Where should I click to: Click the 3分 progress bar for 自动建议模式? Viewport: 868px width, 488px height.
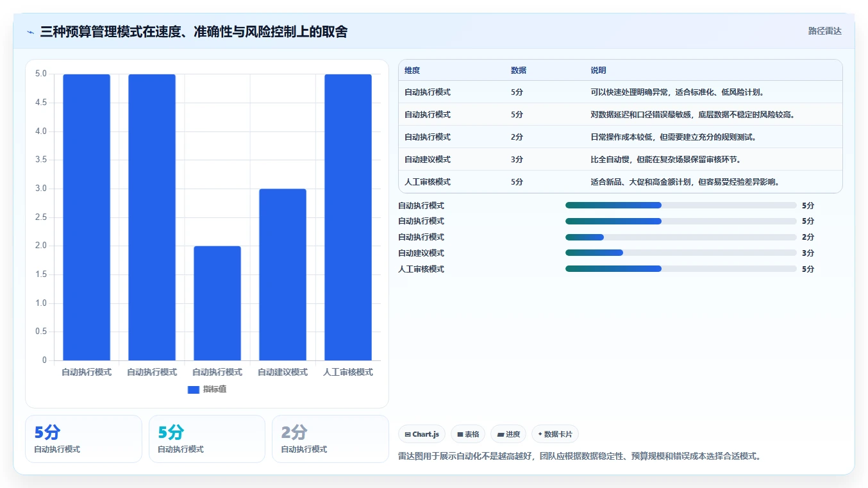tap(681, 253)
